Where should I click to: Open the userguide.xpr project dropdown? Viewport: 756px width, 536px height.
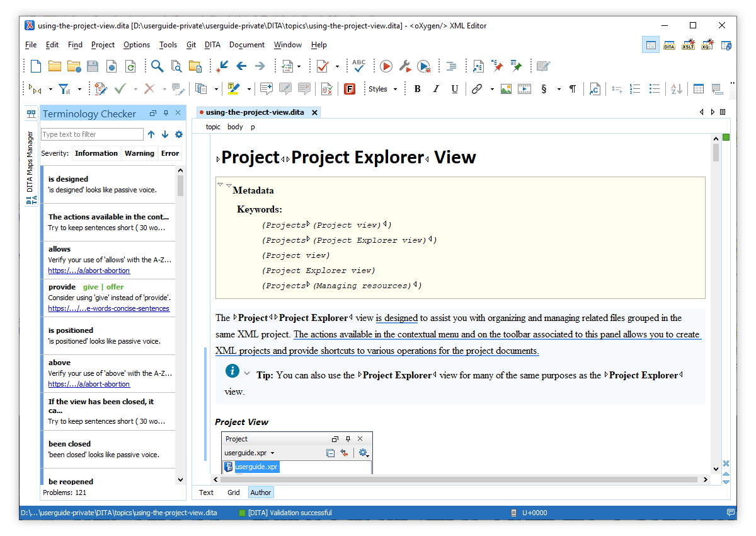click(x=249, y=453)
